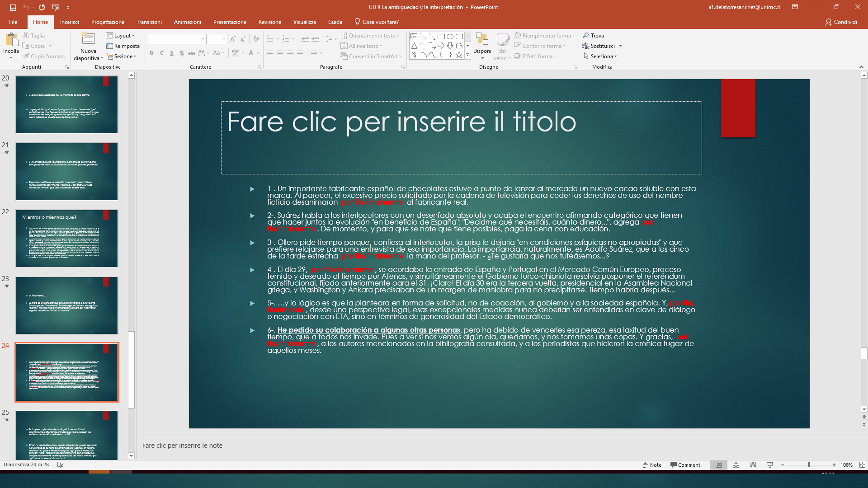
Task: Click Converti in SmartArt
Action: coord(371,56)
